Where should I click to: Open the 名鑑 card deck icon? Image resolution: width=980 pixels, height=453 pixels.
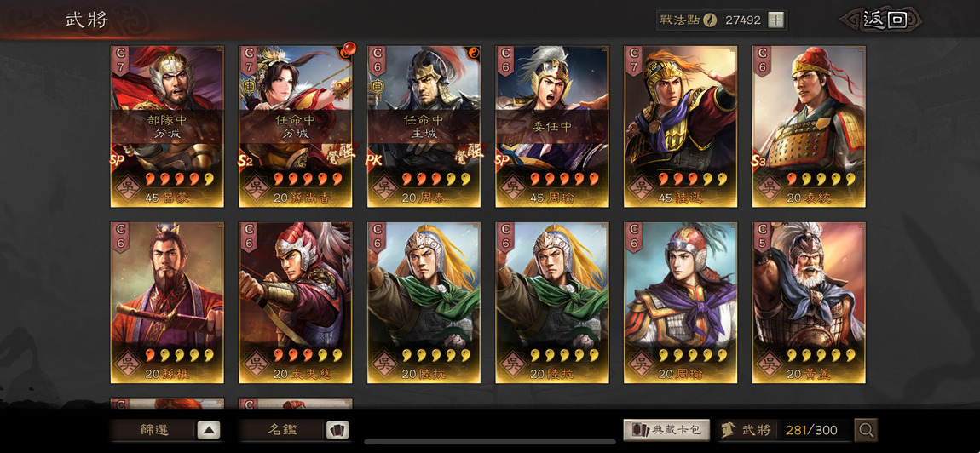(337, 430)
